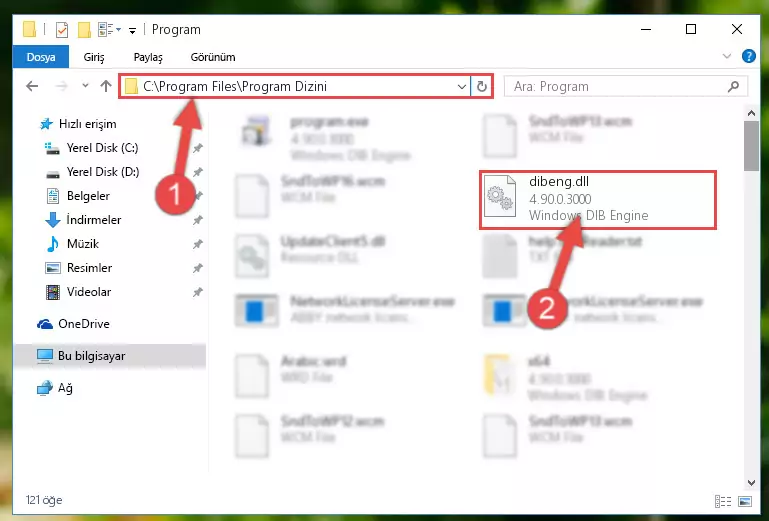Select Hızlı erişim in navigation pane
Viewport: 769px width, 521px height.
coord(78,124)
